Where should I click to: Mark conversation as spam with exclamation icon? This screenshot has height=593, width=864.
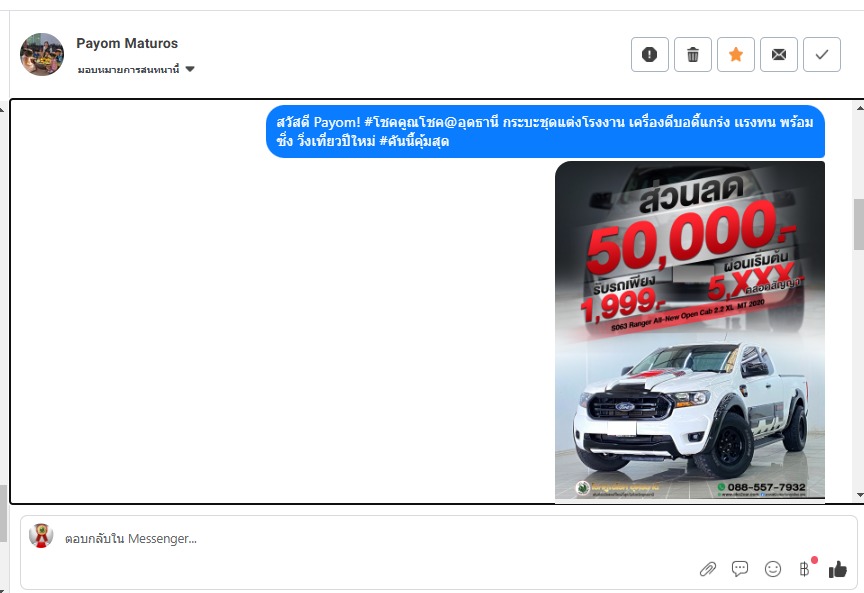[x=650, y=55]
